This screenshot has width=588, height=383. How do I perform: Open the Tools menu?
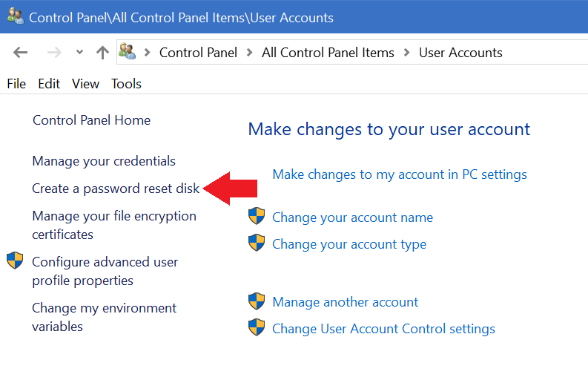click(x=126, y=84)
